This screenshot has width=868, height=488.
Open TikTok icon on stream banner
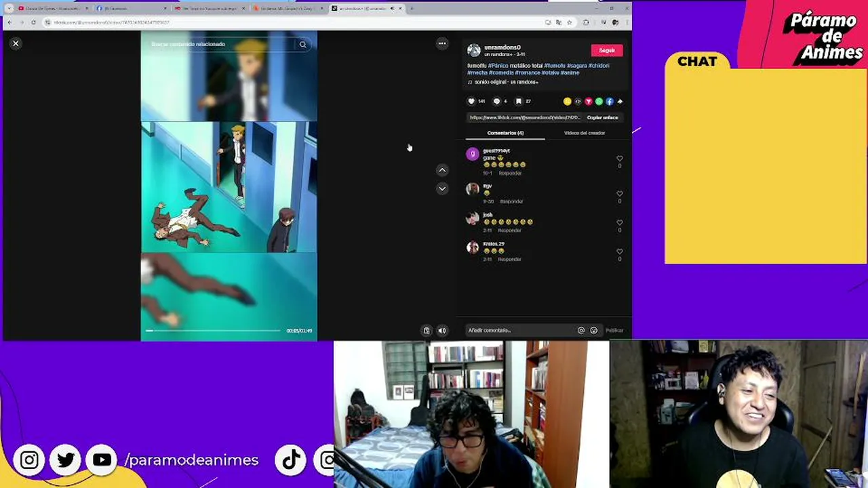click(291, 460)
